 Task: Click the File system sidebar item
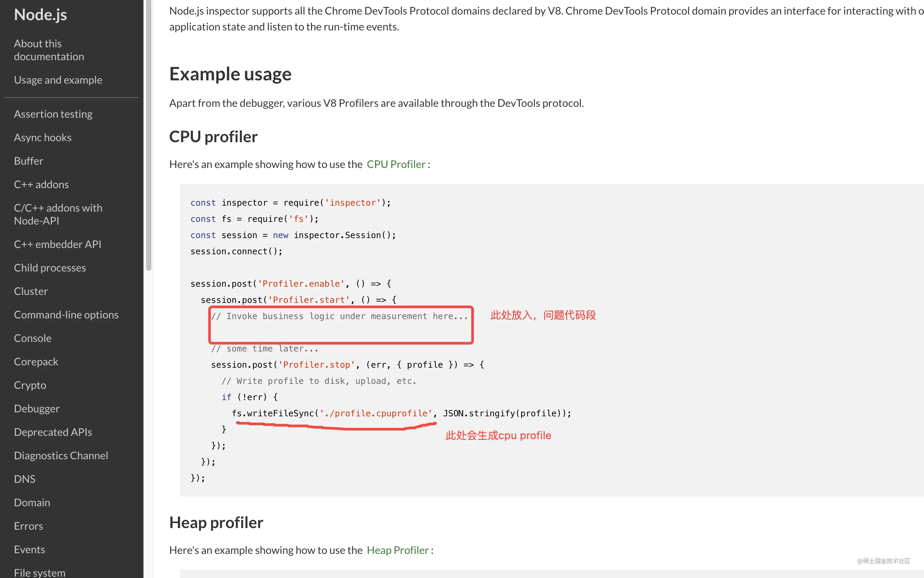coord(41,572)
